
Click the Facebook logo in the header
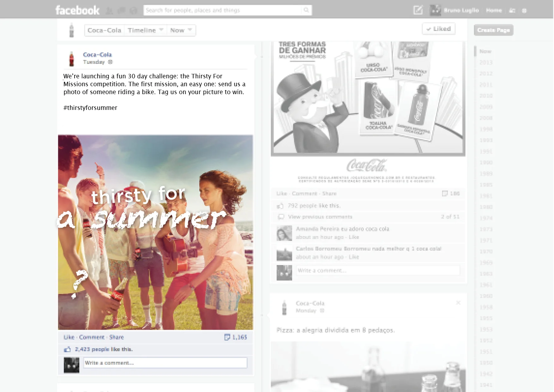point(77,10)
